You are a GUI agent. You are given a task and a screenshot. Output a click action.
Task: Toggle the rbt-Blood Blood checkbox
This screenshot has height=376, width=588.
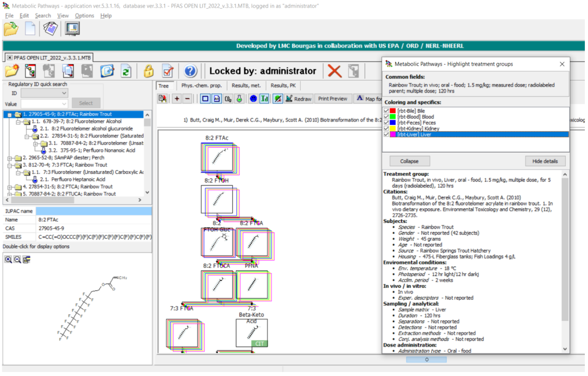point(386,117)
